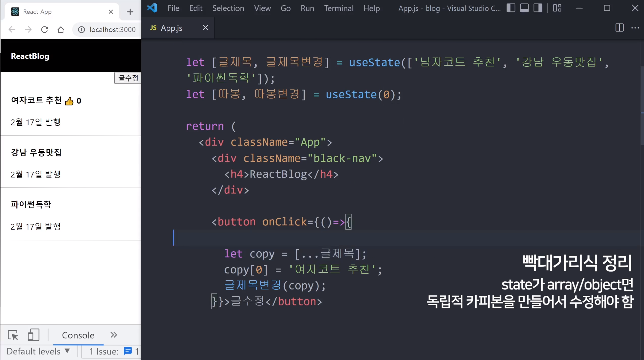Open the Terminal menu

[339, 8]
